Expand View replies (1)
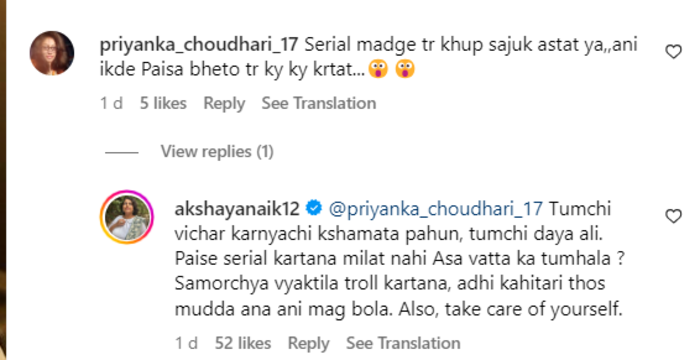Viewport: 700px width, 360px height. 217,152
